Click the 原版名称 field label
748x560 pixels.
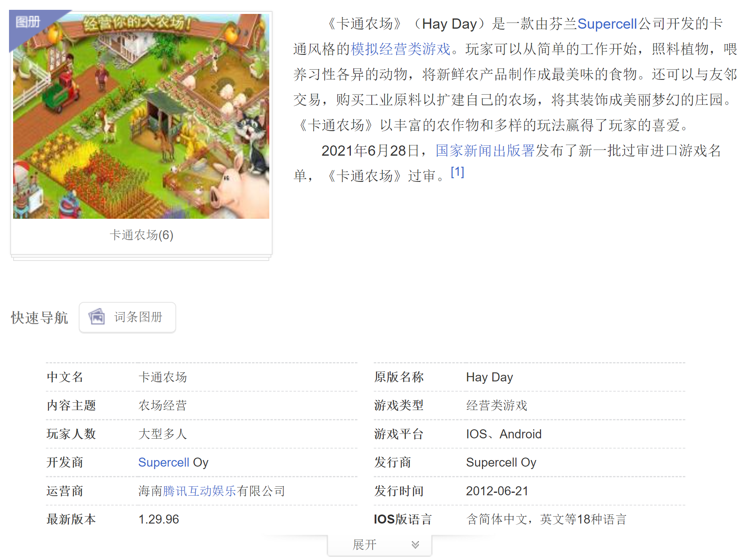(399, 377)
